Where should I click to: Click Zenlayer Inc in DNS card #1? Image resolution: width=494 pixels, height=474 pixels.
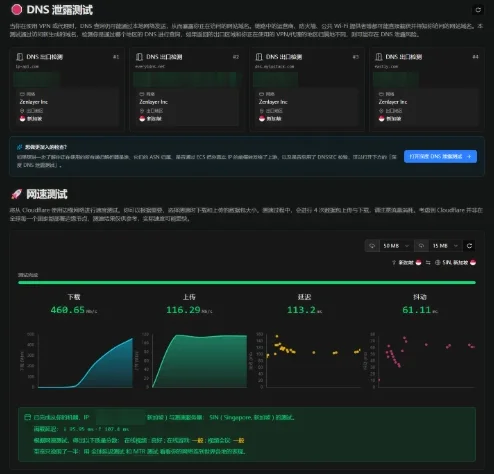pyautogui.click(x=34, y=102)
